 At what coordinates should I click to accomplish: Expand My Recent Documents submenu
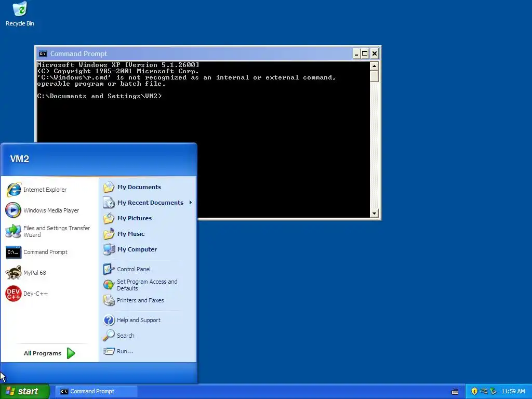pyautogui.click(x=148, y=203)
